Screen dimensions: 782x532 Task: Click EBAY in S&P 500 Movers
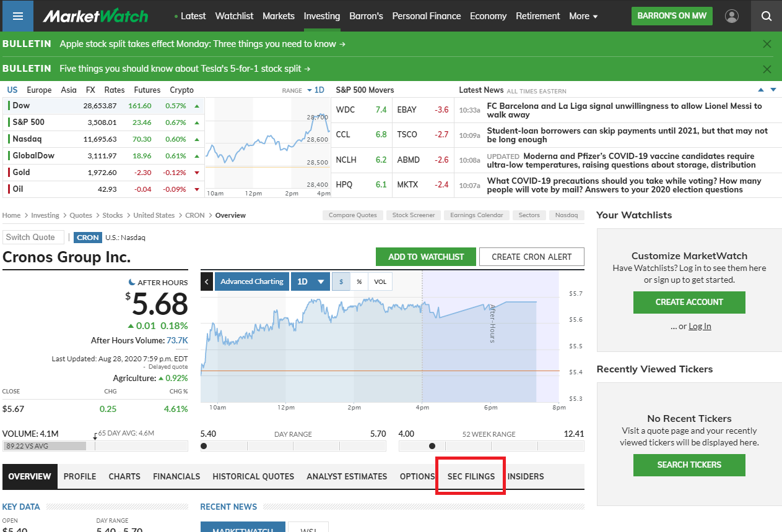pos(407,110)
